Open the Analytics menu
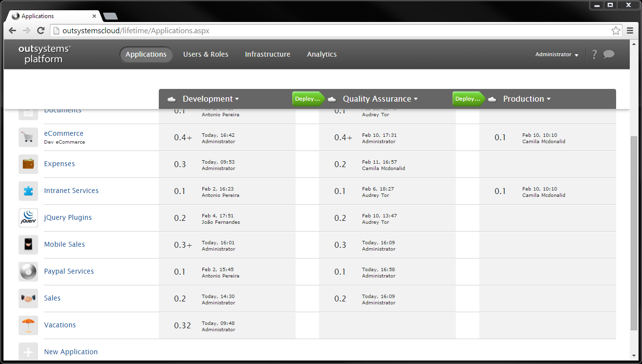The width and height of the screenshot is (642, 364). (321, 54)
